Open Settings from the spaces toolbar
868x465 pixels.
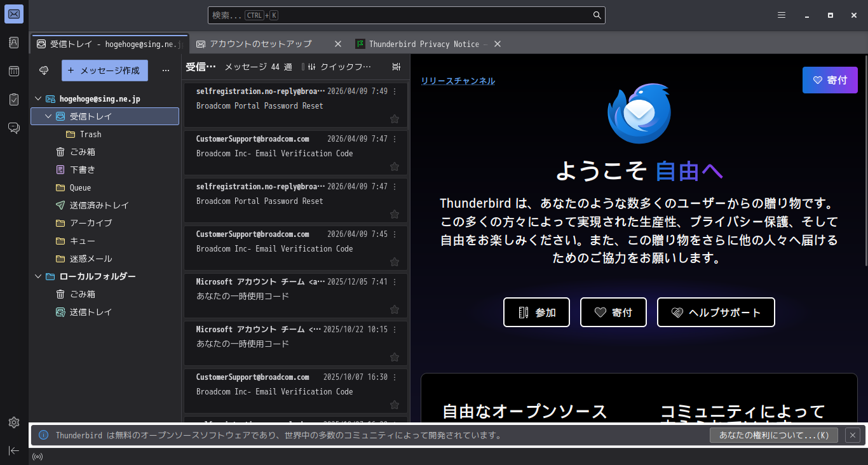click(14, 422)
